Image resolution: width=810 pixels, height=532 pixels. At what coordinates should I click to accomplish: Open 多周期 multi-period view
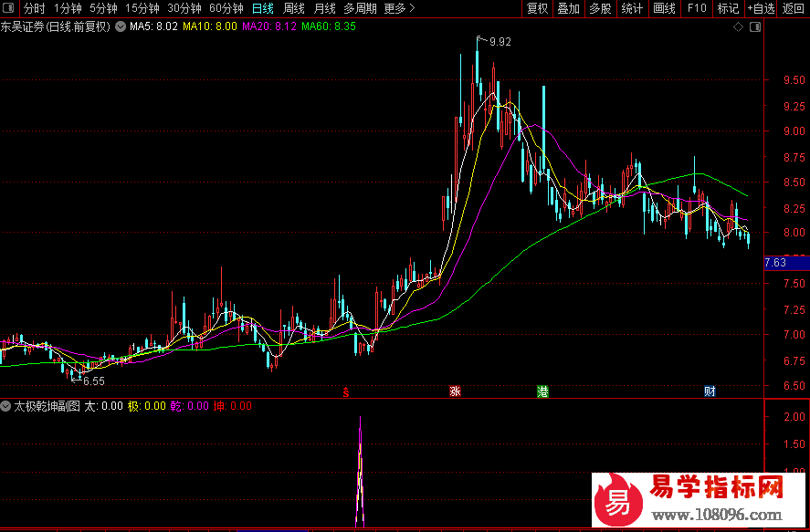(x=360, y=8)
